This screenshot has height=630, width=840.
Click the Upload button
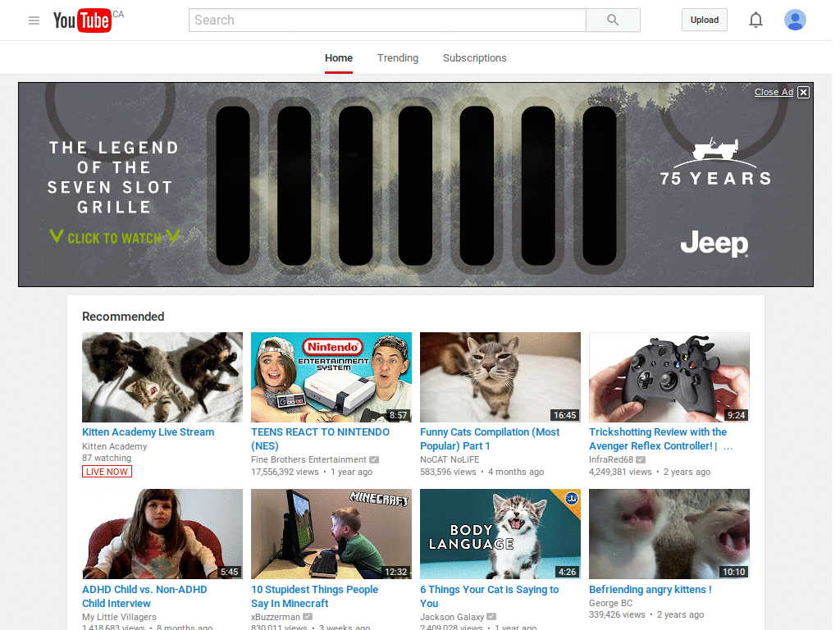coord(704,20)
